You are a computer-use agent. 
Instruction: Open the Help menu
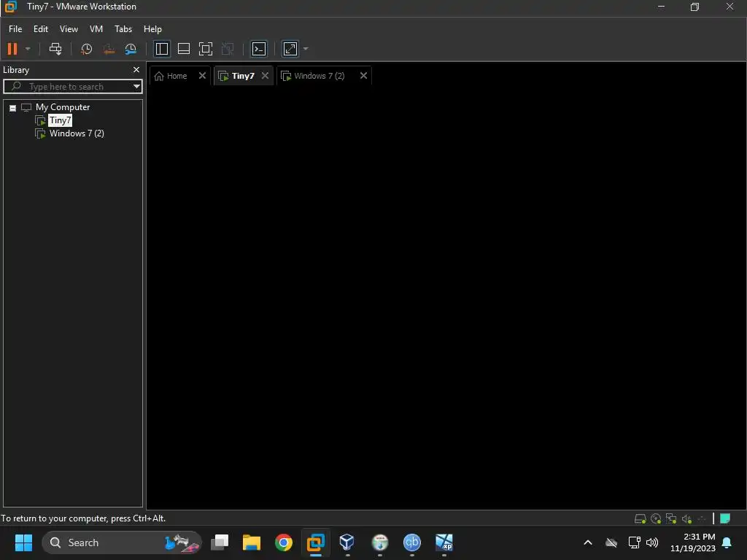152,29
